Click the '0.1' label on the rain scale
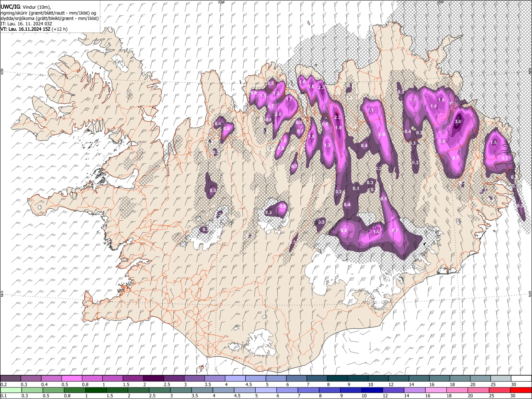532x399 pixels. (4, 396)
